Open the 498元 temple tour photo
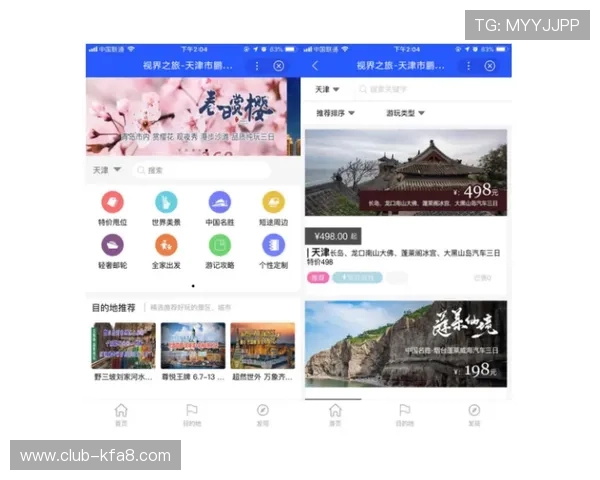Image resolution: width=600 pixels, height=480 pixels. pyautogui.click(x=406, y=172)
